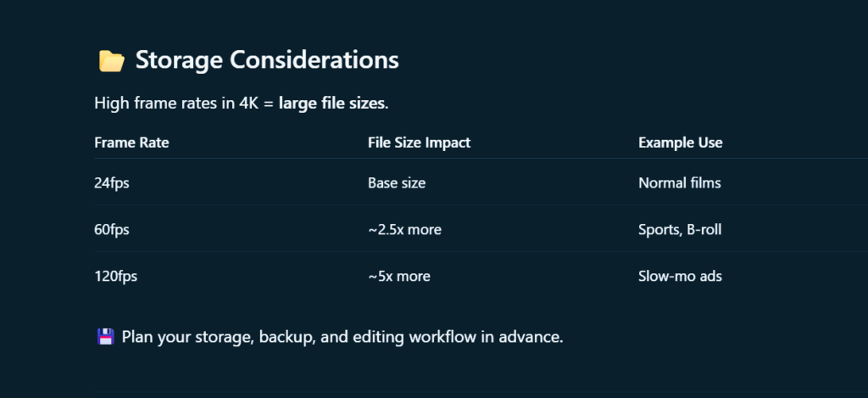Click 'High frame rates in 4K' text
Screen dimensions: 868x398
point(176,104)
